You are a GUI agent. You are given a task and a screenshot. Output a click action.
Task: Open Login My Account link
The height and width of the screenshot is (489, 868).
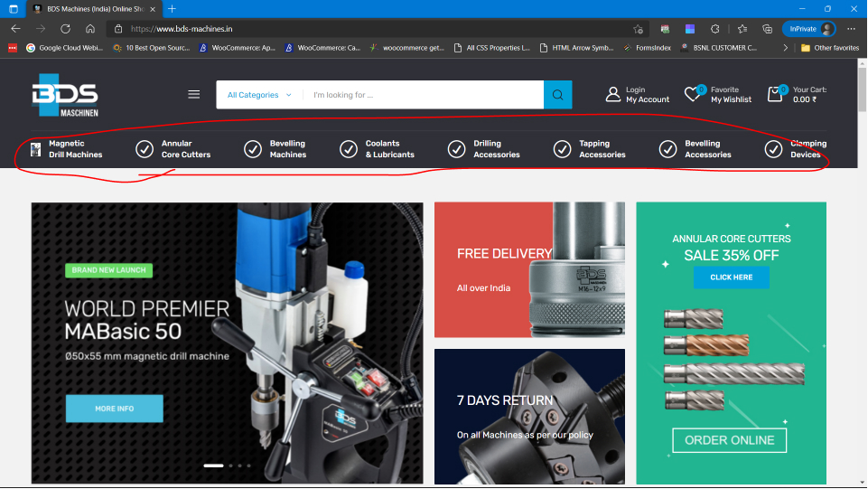tap(647, 95)
